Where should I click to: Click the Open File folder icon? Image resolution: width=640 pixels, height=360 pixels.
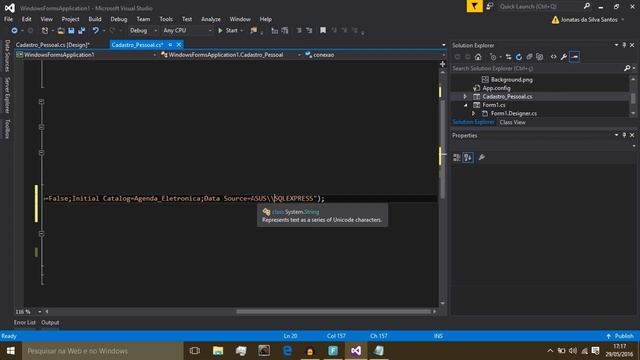(61, 31)
